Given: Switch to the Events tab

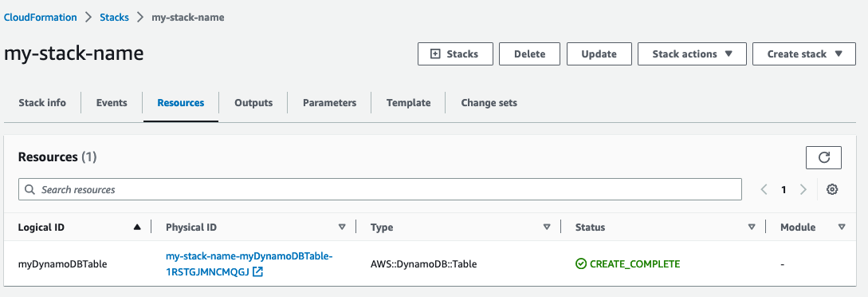Looking at the screenshot, I should [x=112, y=102].
